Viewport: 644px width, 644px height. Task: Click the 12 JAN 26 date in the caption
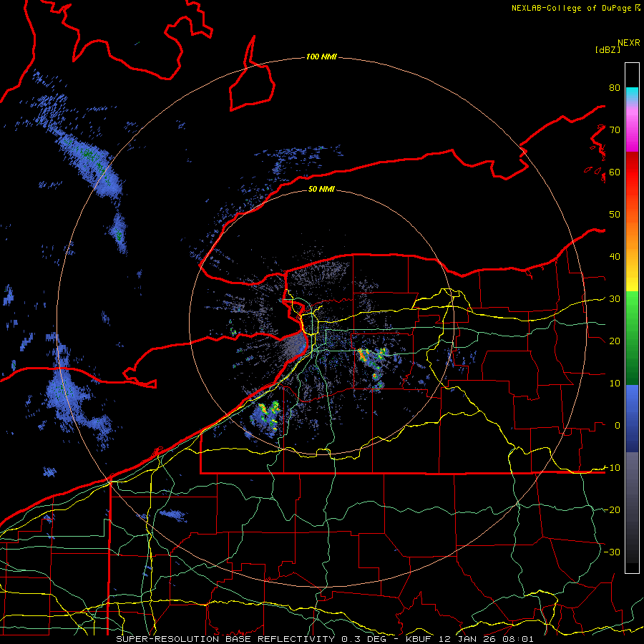468,639
